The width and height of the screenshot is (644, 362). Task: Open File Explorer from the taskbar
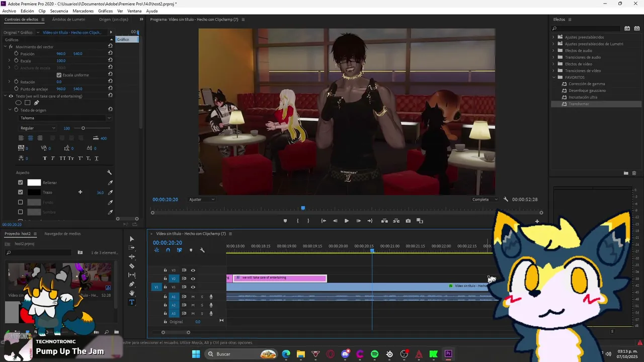pos(301,354)
